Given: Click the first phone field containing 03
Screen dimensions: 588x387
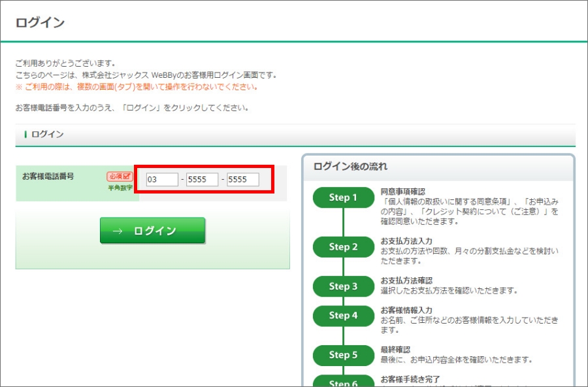Looking at the screenshot, I should 162,179.
